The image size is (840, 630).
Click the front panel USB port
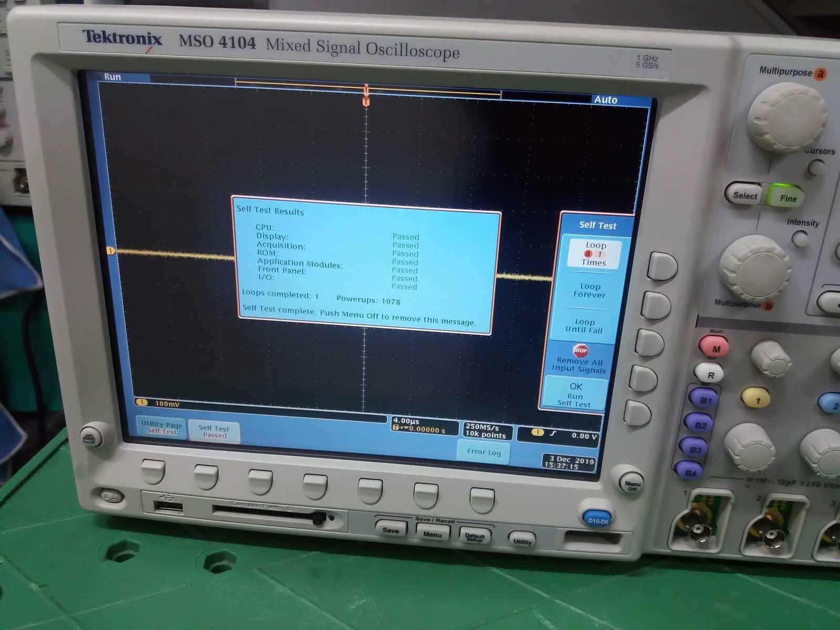[x=169, y=507]
